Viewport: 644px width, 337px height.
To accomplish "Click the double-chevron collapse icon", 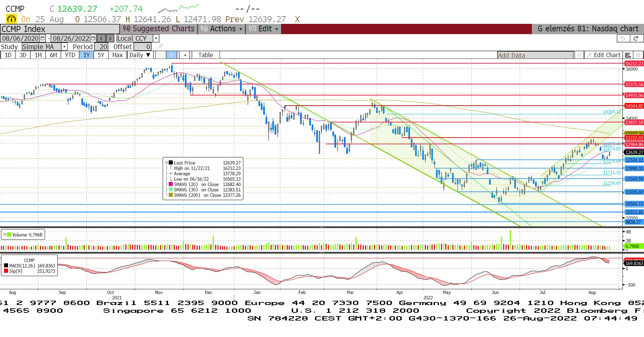I will coord(579,55).
